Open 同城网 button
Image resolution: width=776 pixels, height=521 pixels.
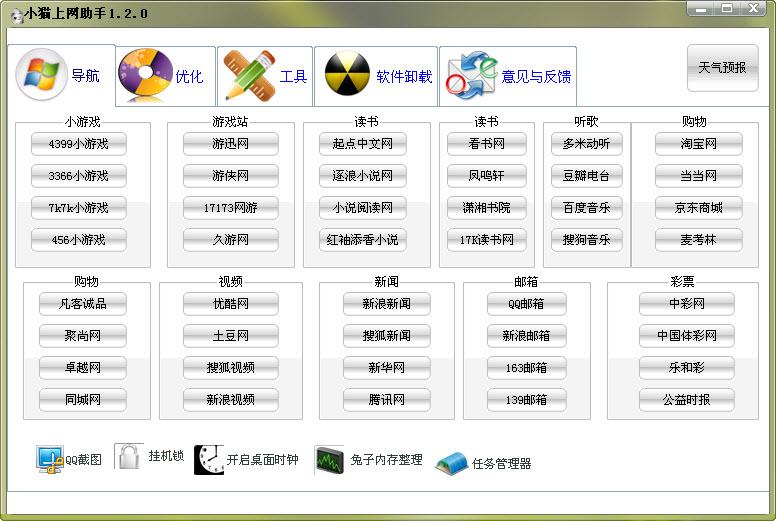point(83,400)
